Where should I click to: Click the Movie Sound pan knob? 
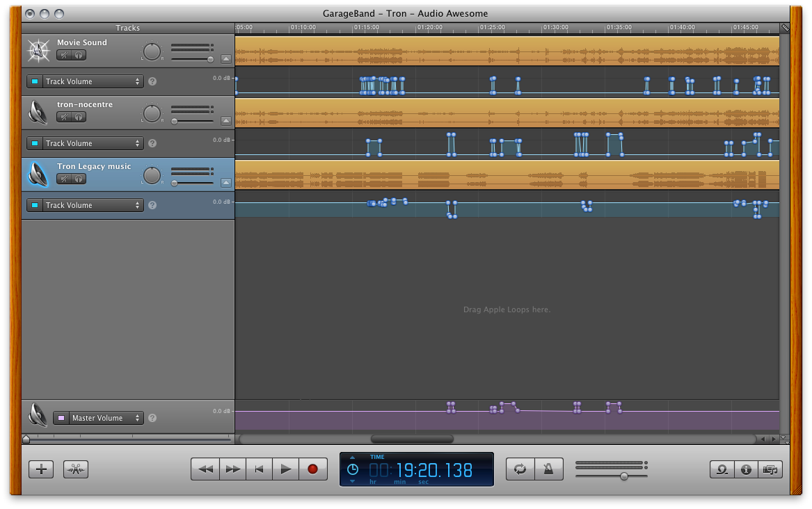point(152,51)
